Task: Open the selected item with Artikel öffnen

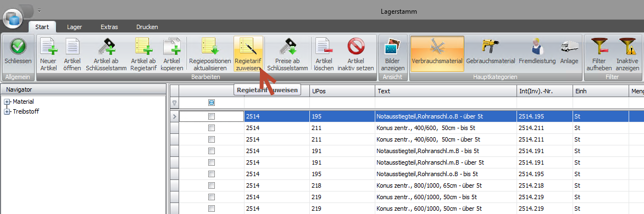Action: (73, 54)
